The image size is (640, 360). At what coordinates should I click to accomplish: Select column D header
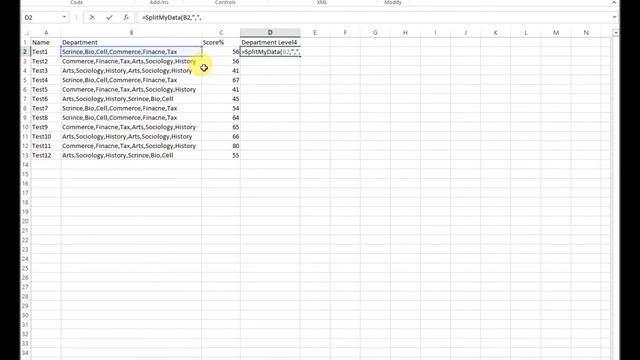pos(270,33)
